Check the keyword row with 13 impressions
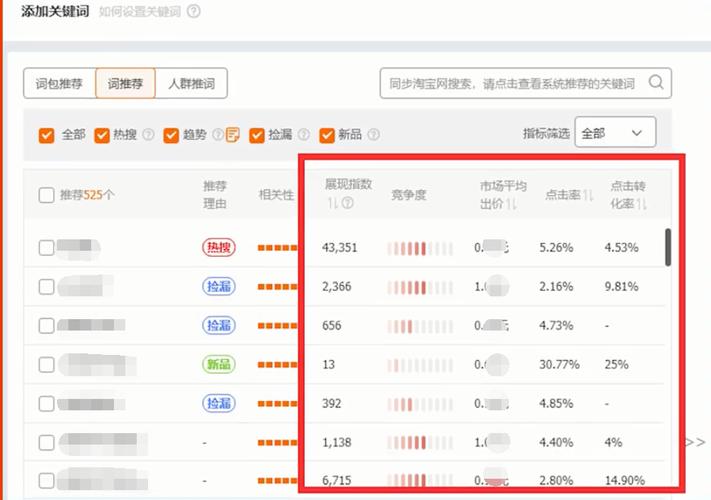 click(46, 364)
